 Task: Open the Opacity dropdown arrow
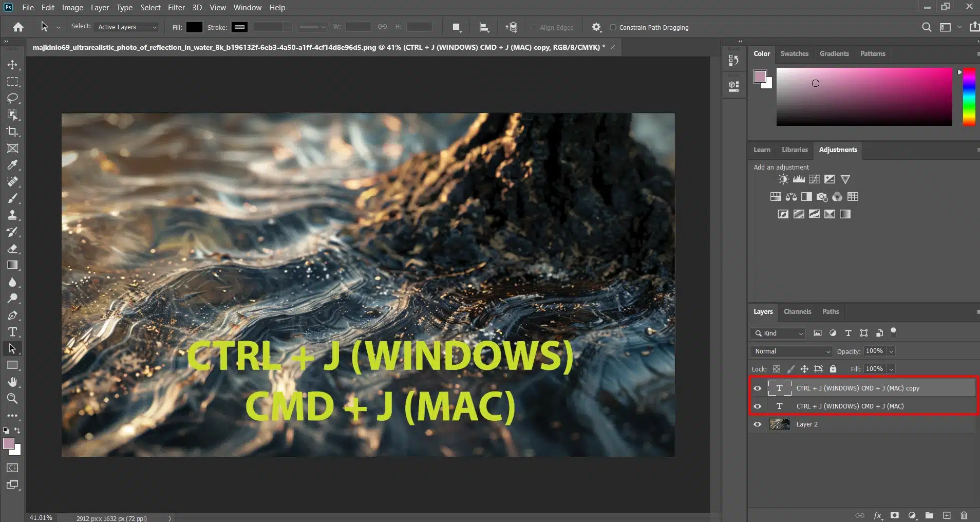[x=891, y=351]
